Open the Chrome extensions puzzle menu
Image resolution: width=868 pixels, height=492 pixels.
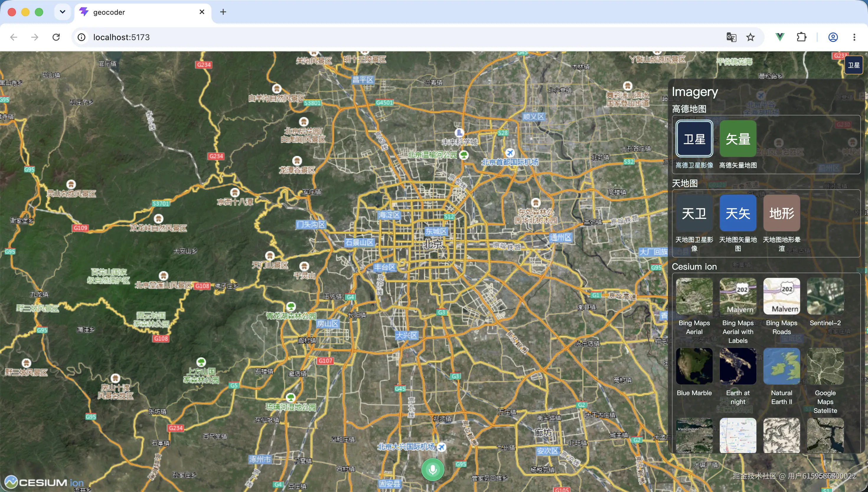tap(801, 37)
